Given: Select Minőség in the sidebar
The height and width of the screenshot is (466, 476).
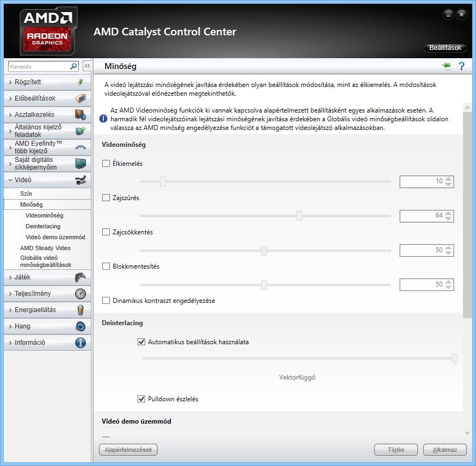Looking at the screenshot, I should tap(31, 204).
